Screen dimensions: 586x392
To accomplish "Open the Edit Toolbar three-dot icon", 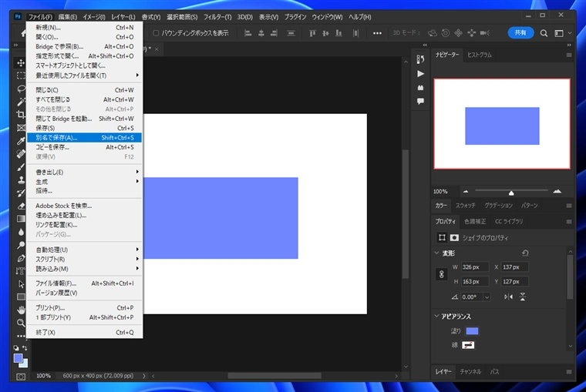I will pos(21,336).
